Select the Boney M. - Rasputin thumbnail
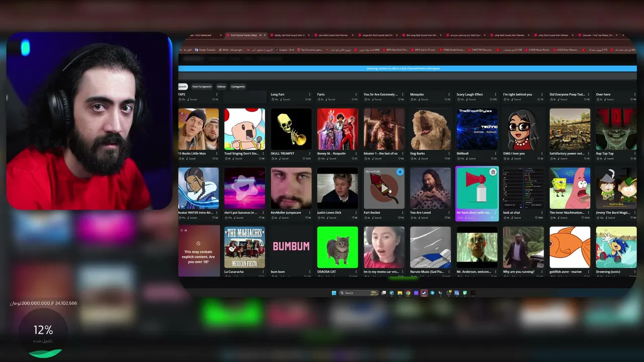Screen dimensions: 644x362 pos(338,129)
